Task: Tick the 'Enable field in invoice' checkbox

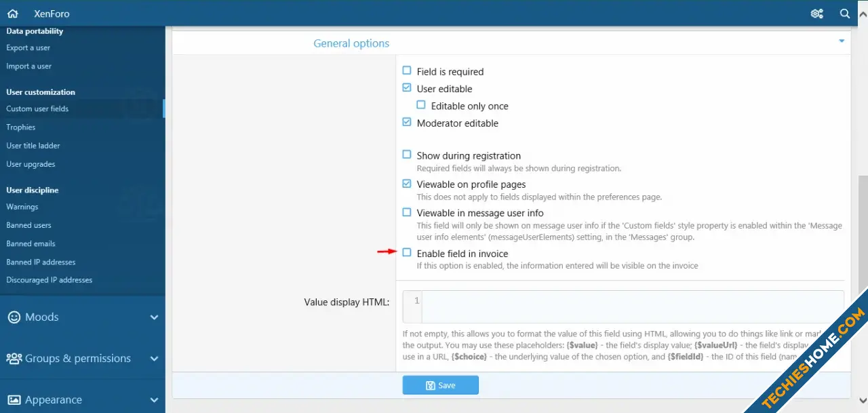Action: click(x=407, y=253)
